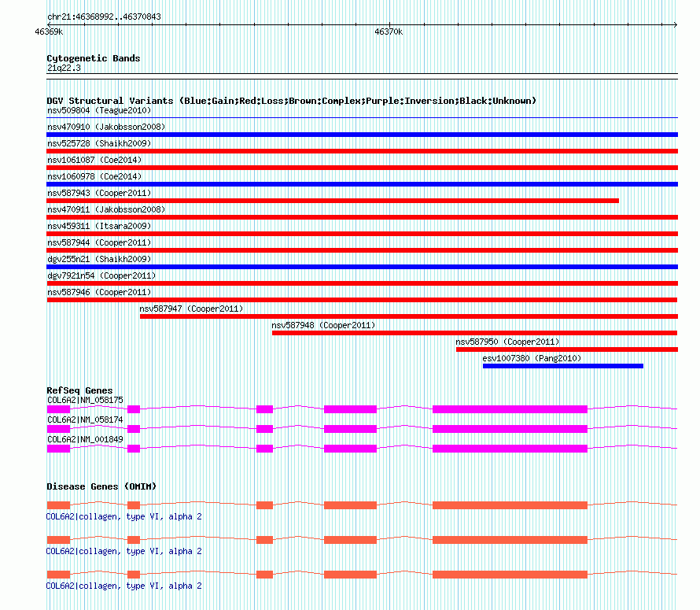The width and height of the screenshot is (700, 610).
Task: Select the RefSeq Genes track title
Action: 79,390
